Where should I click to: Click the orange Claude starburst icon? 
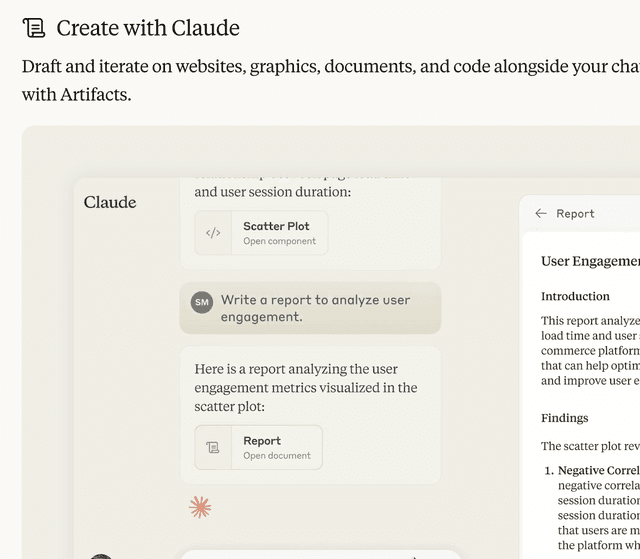click(200, 507)
